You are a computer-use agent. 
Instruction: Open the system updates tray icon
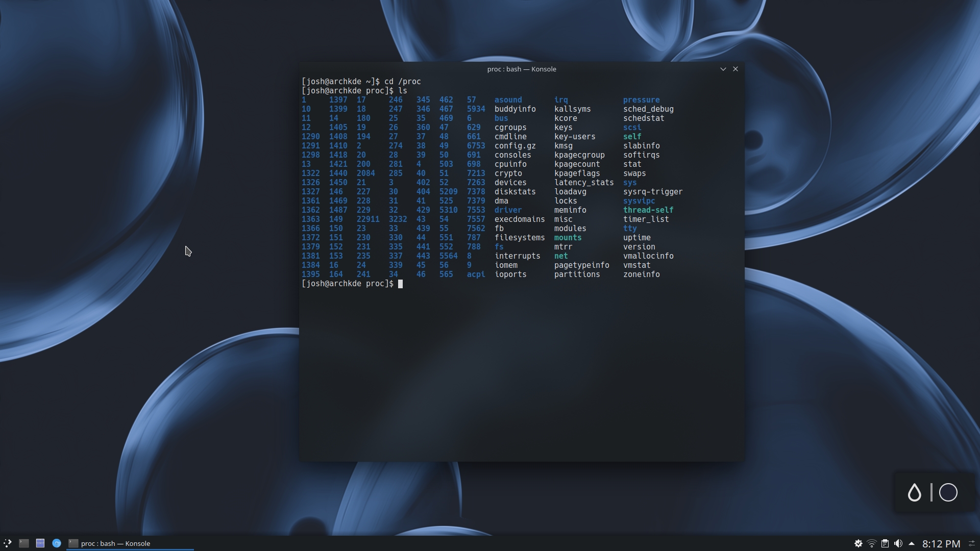coord(859,544)
